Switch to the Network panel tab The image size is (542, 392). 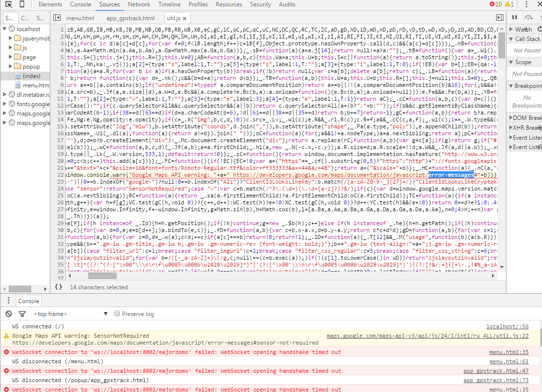tap(139, 4)
